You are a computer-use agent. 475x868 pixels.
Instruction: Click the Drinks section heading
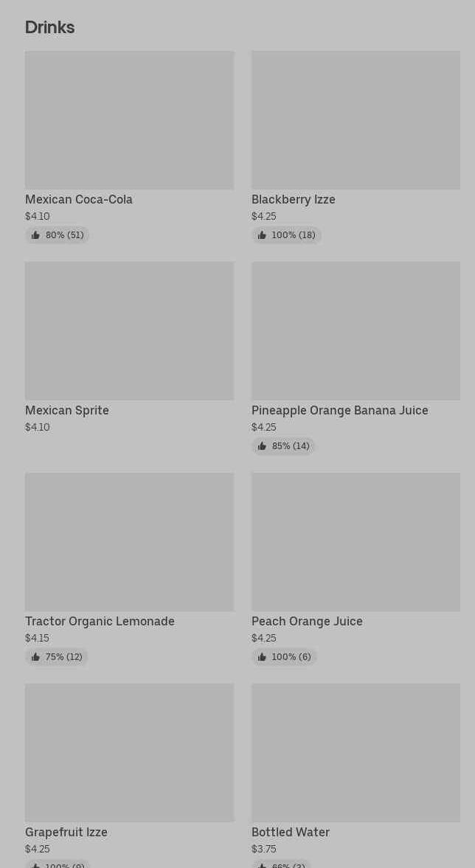49,27
